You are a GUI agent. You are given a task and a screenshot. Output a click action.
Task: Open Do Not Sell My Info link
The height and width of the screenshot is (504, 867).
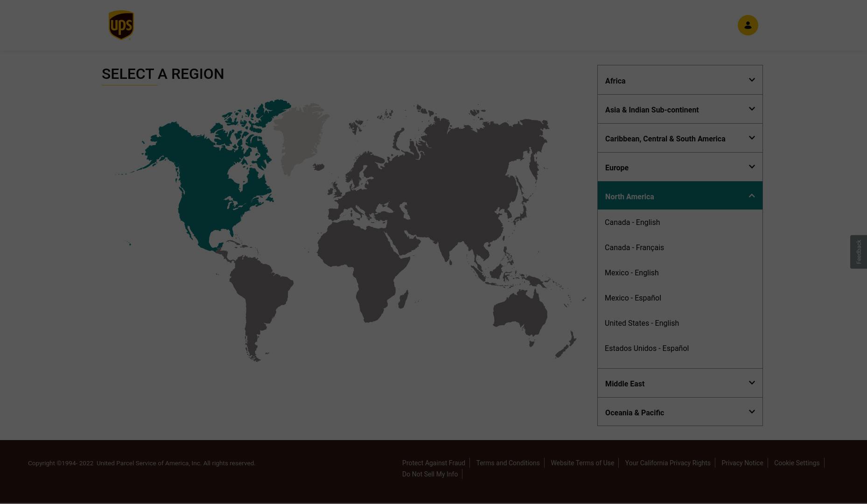click(x=430, y=474)
